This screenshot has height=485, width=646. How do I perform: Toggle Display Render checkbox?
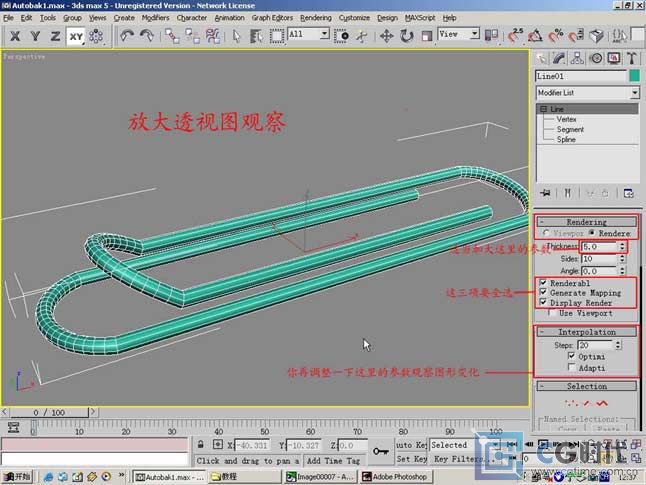tap(543, 302)
